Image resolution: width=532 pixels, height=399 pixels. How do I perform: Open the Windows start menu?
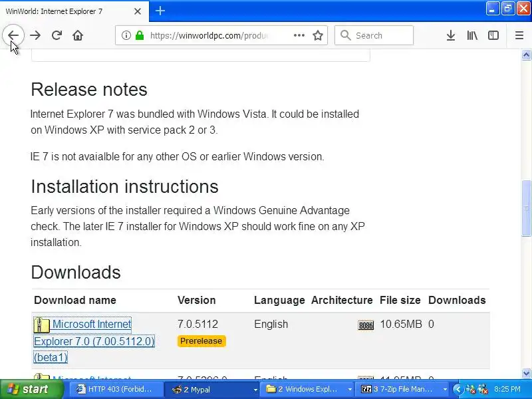pos(32,389)
